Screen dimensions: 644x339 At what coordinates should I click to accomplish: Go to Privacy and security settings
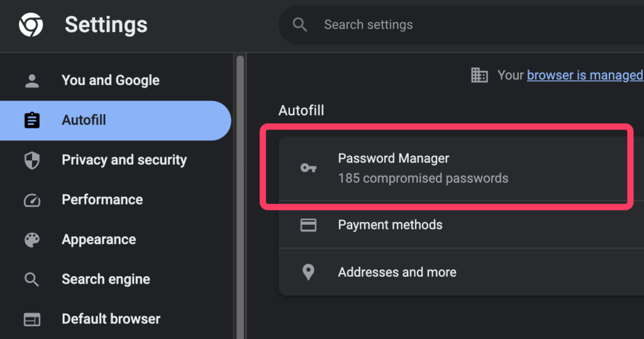point(124,160)
